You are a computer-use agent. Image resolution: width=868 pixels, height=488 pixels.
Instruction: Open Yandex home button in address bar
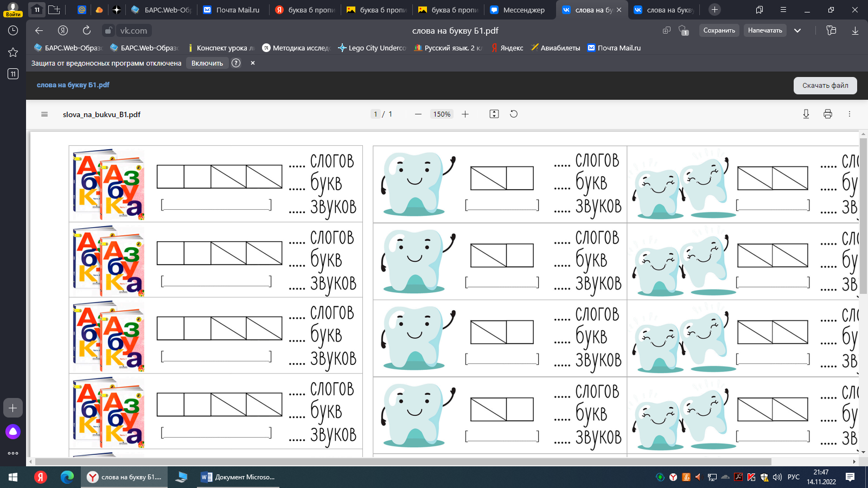coord(63,30)
